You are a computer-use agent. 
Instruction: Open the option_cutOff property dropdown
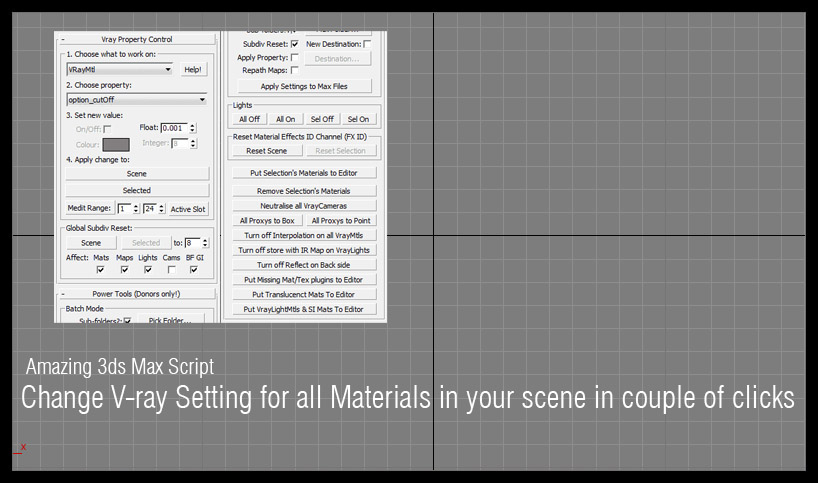(137, 100)
